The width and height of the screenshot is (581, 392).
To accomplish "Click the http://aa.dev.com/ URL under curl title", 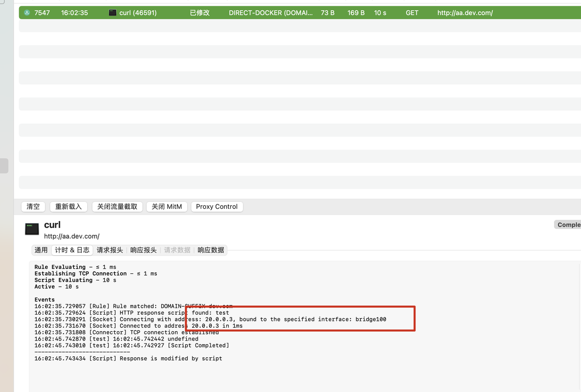I will (x=72, y=236).
